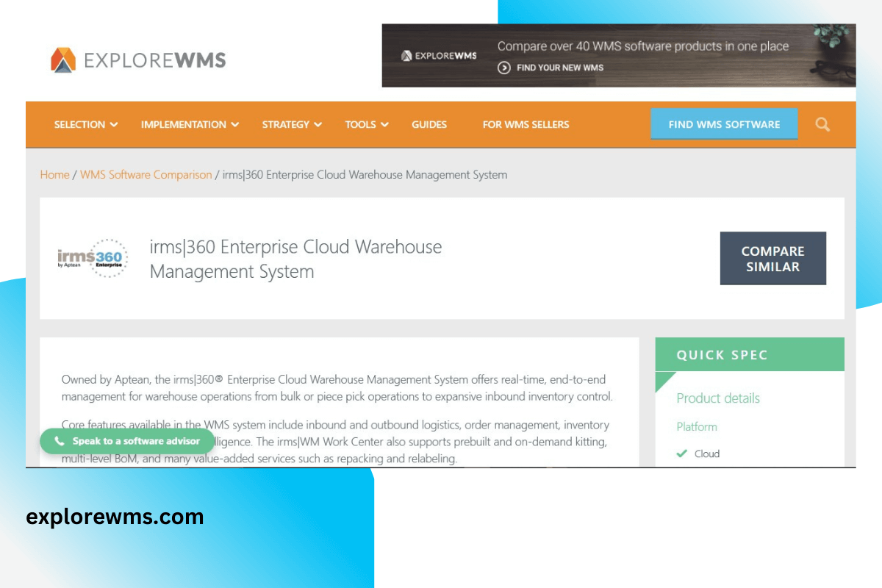Click the irms|360 product title heading

(295, 259)
